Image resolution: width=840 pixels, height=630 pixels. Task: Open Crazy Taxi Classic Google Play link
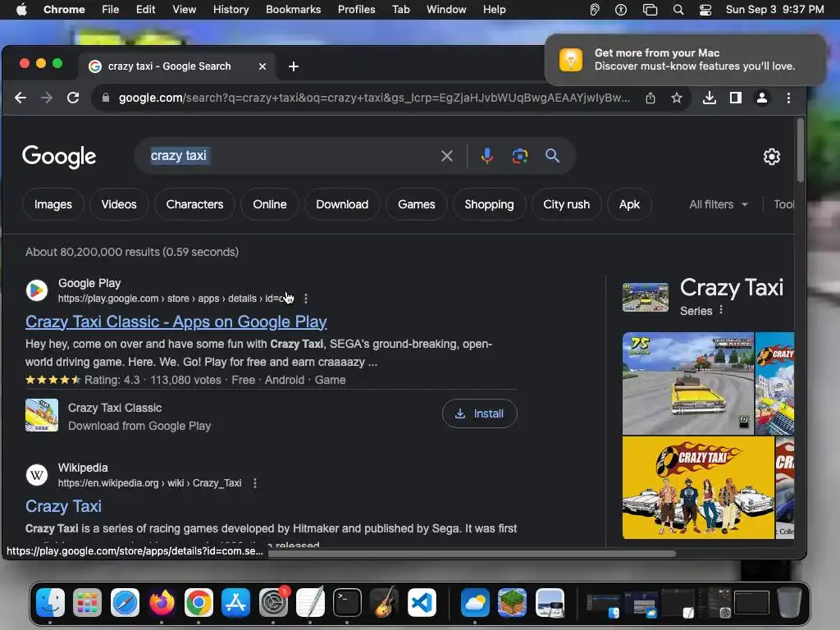coord(176,322)
